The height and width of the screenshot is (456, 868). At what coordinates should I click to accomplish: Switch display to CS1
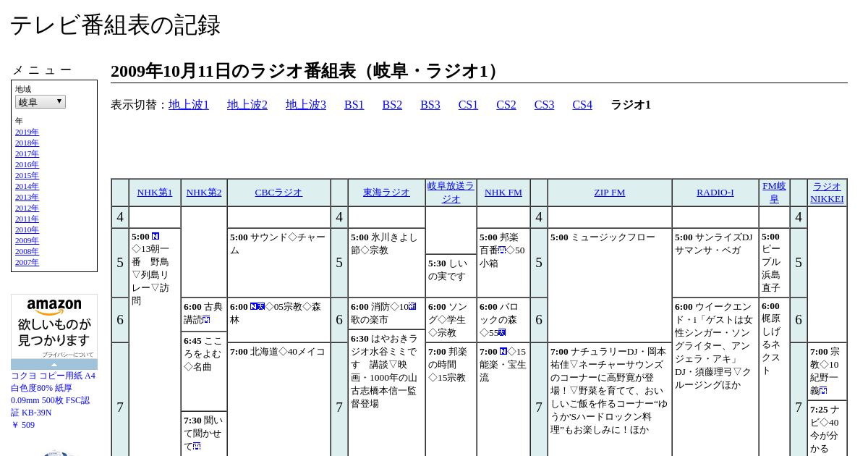tap(468, 105)
